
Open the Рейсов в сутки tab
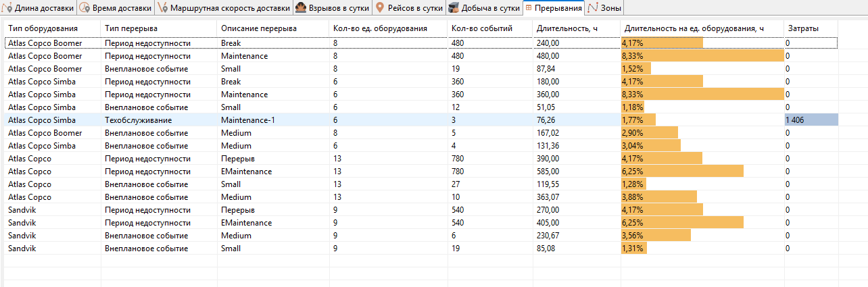click(409, 8)
